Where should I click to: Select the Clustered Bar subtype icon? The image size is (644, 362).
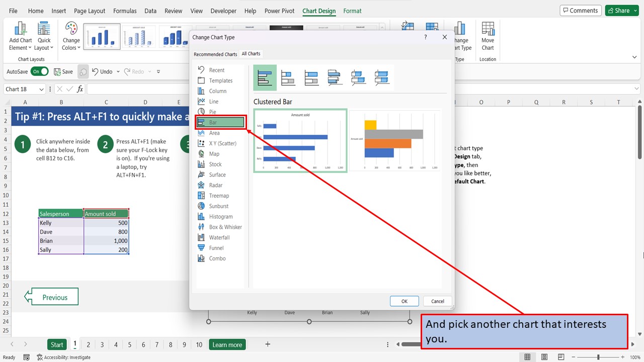click(x=265, y=77)
